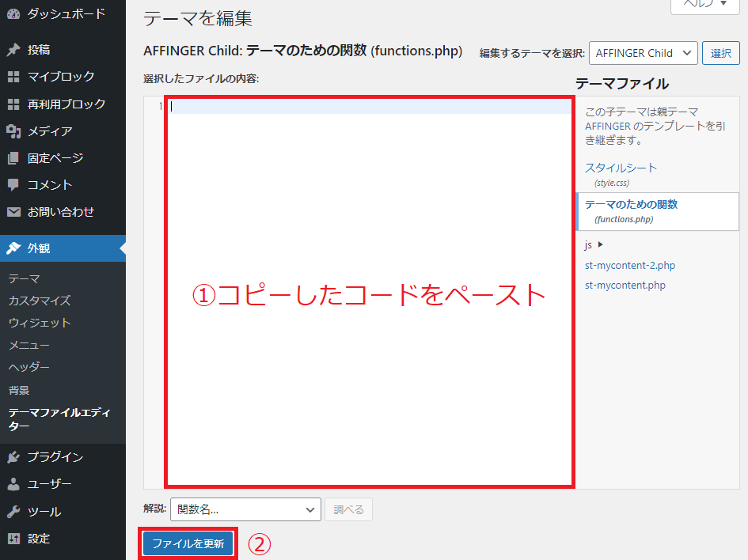Open the ダッシュボード dashboard icon
This screenshot has height=560, width=748.
(x=12, y=13)
